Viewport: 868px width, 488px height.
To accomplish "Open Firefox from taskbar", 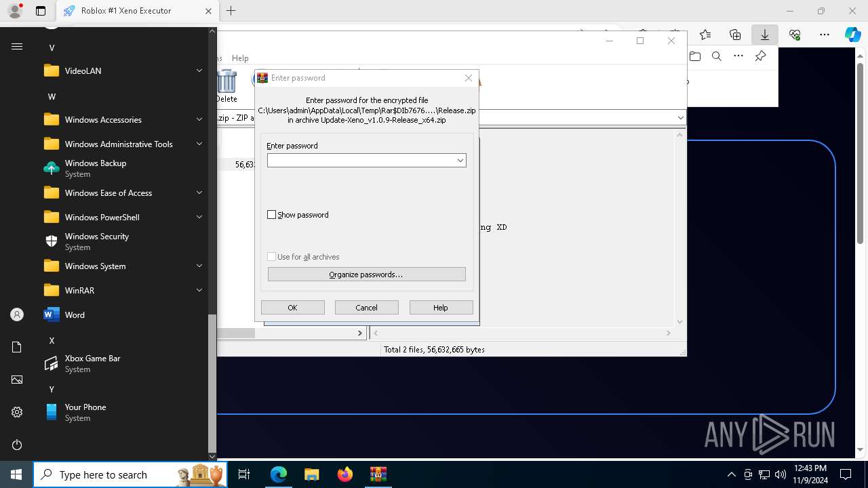I will [x=344, y=474].
